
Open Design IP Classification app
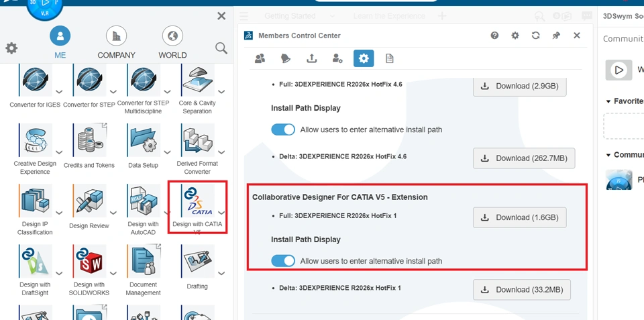36,201
